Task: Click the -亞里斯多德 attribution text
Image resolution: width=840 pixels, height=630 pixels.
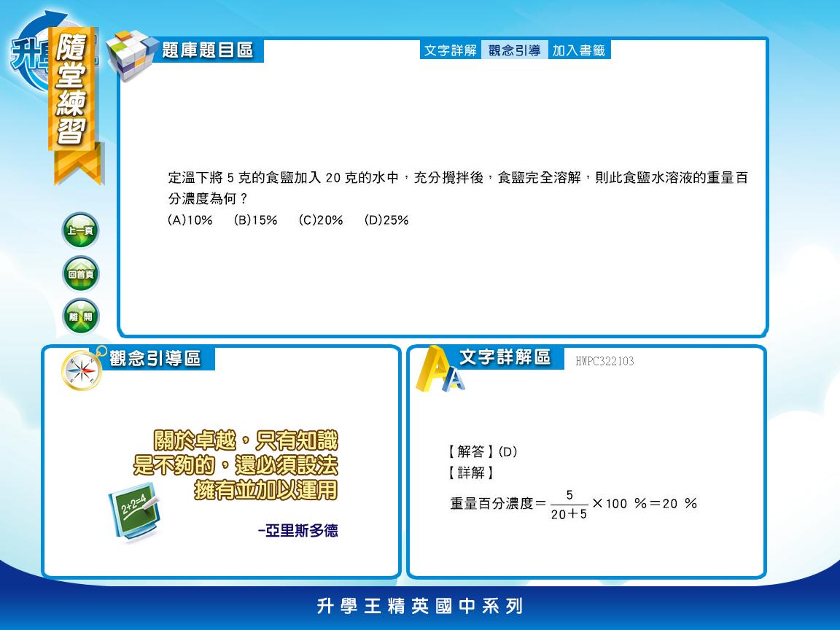Action: point(297,530)
